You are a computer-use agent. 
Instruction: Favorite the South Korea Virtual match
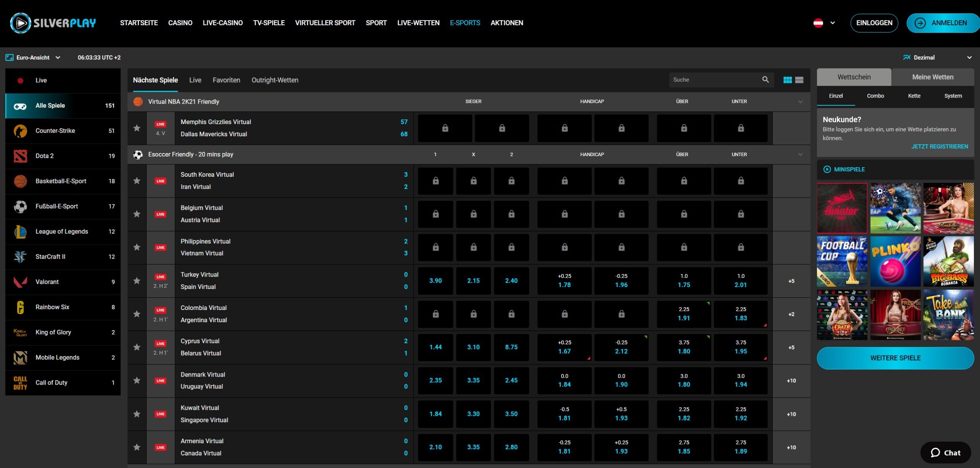coord(137,181)
